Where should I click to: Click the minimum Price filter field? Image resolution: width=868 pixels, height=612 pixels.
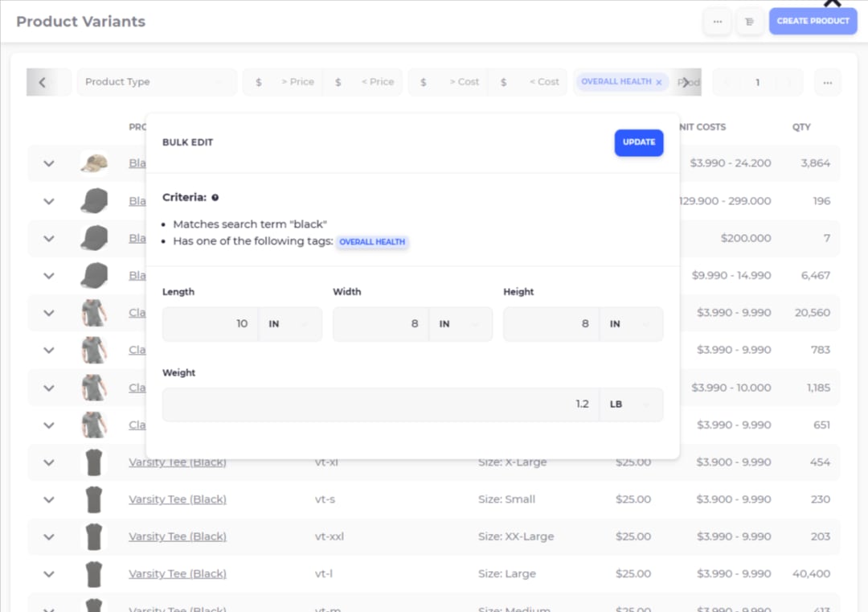[283, 82]
